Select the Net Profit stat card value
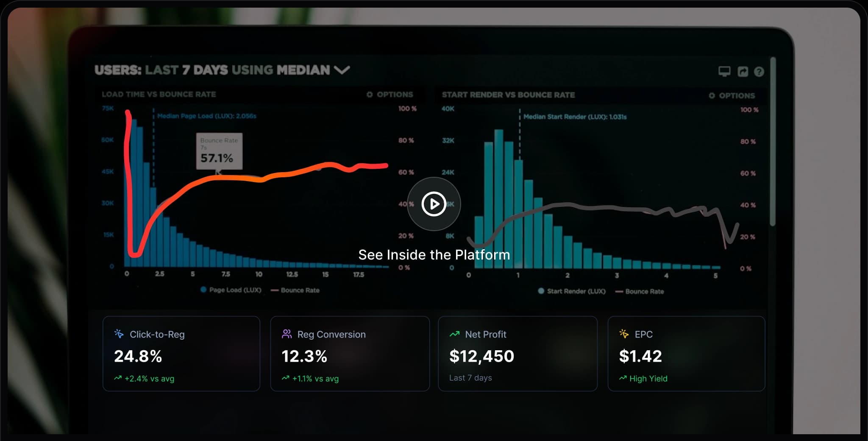The image size is (868, 441). click(481, 356)
